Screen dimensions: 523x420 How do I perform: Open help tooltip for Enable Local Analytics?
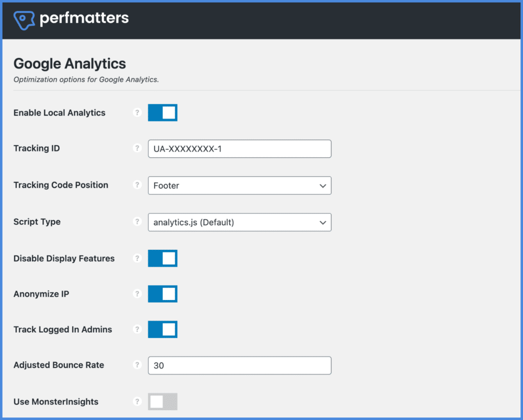(137, 112)
